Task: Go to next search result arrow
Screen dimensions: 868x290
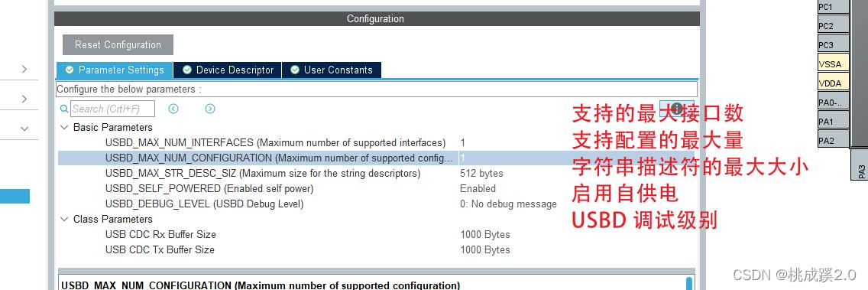Action: tap(210, 109)
